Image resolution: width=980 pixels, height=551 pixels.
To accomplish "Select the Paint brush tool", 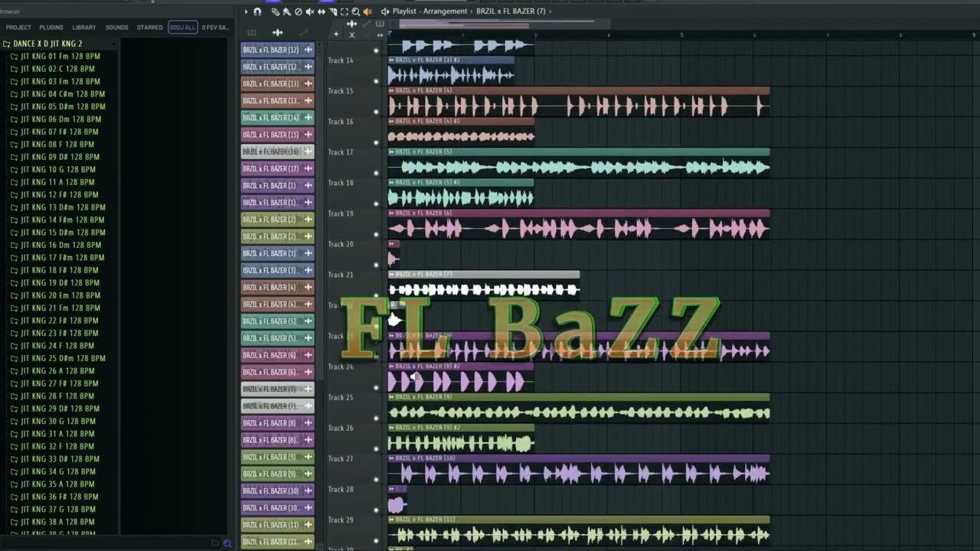I will click(x=287, y=11).
